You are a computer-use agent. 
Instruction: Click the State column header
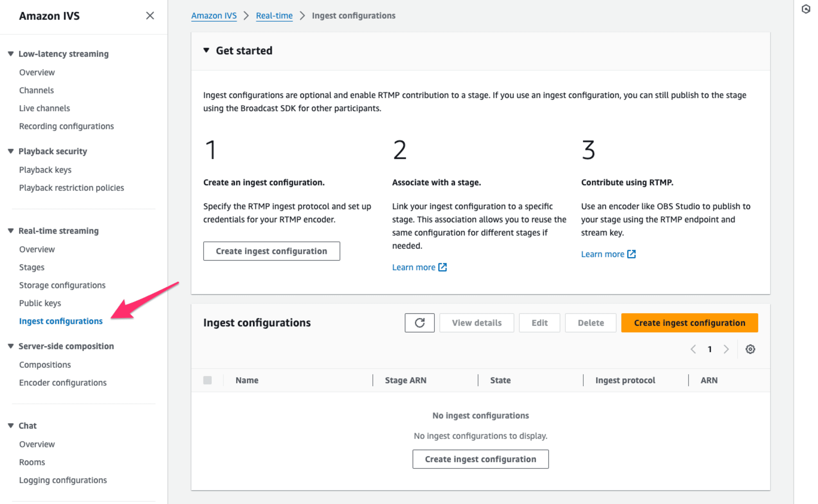tap(500, 380)
